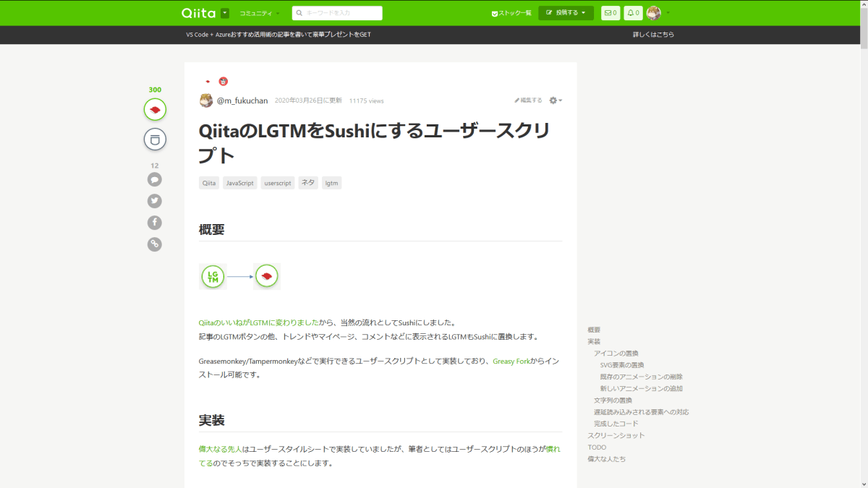This screenshot has height=488, width=868.
Task: Open ストック一覧 in the header
Action: (511, 13)
